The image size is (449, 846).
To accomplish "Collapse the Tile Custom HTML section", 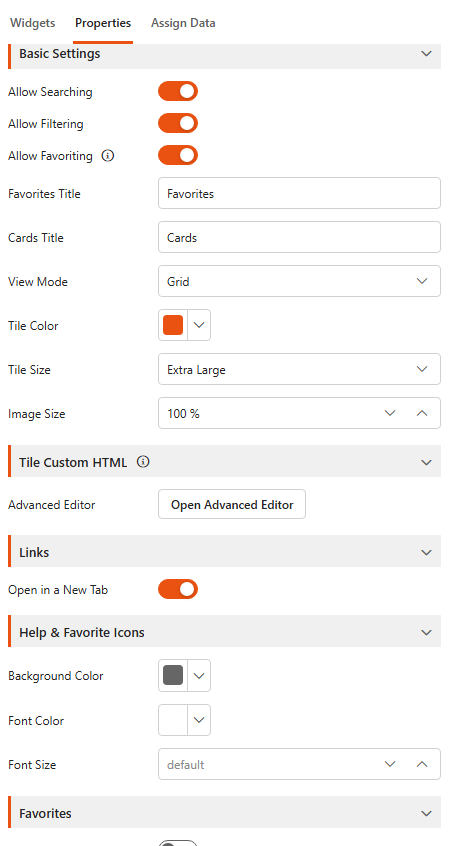I will [426, 462].
